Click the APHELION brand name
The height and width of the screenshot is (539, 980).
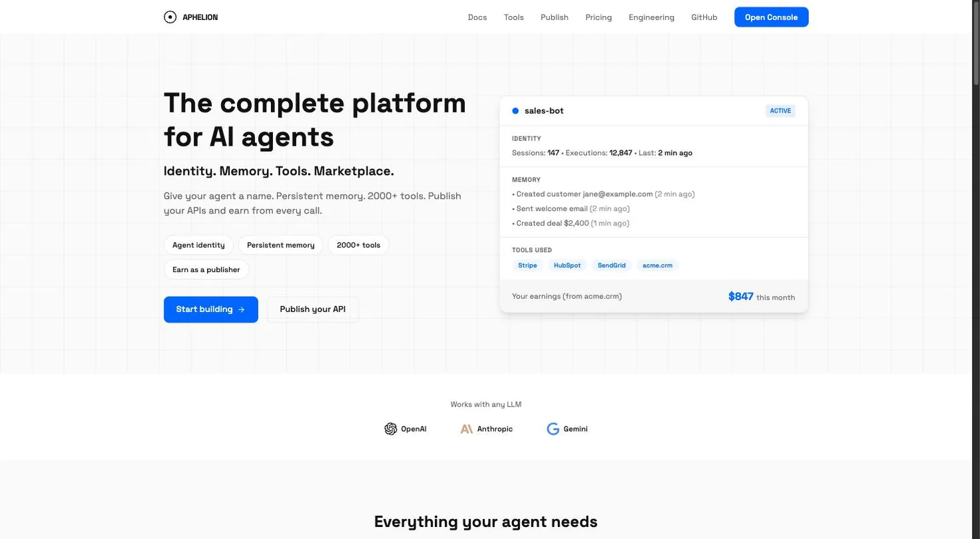coord(200,17)
